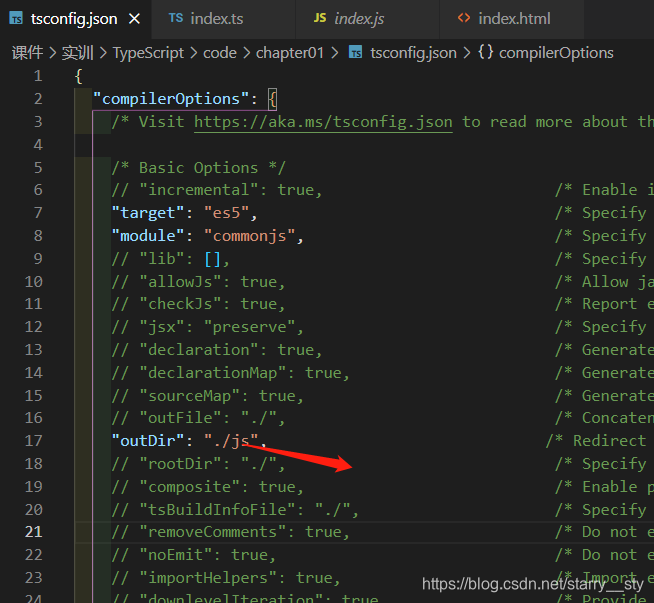The width and height of the screenshot is (654, 603).
Task: Click the commented "lib" option
Action: point(171,259)
